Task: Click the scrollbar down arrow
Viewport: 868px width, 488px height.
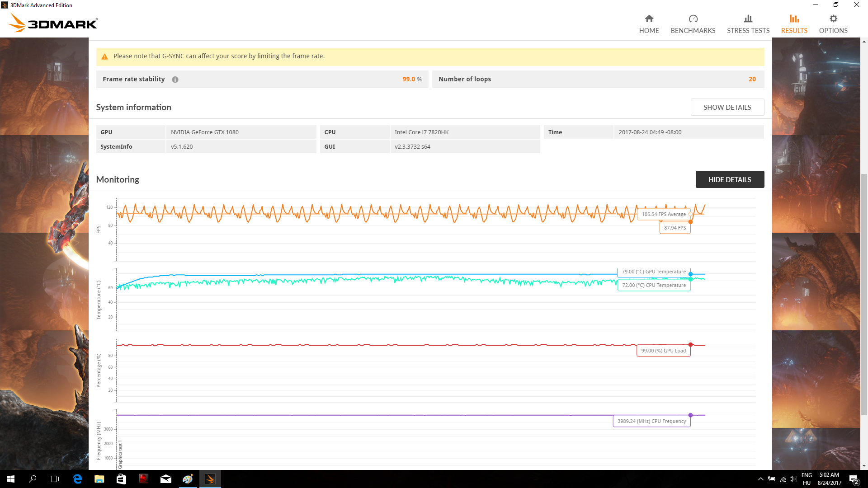Action: point(864,466)
